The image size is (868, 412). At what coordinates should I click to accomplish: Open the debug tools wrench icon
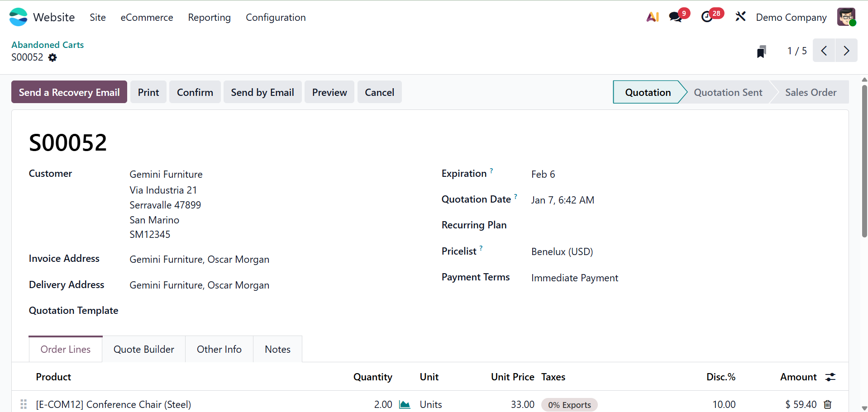[740, 17]
